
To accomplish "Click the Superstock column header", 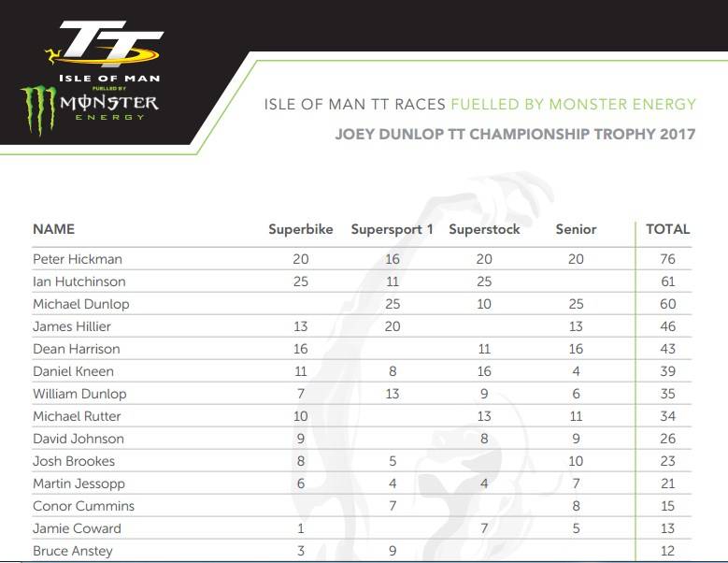I will (484, 229).
